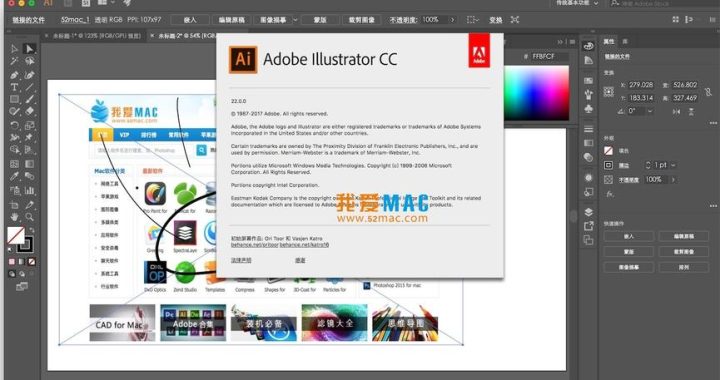Pick a color from the spectrum bar
This screenshot has width=720, height=380.
point(536,93)
